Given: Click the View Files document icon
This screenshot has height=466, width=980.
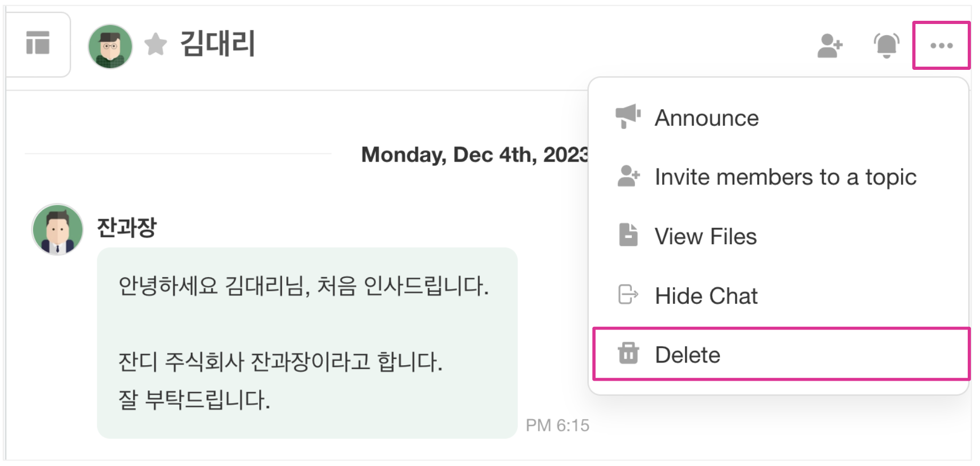Looking at the screenshot, I should click(x=628, y=235).
